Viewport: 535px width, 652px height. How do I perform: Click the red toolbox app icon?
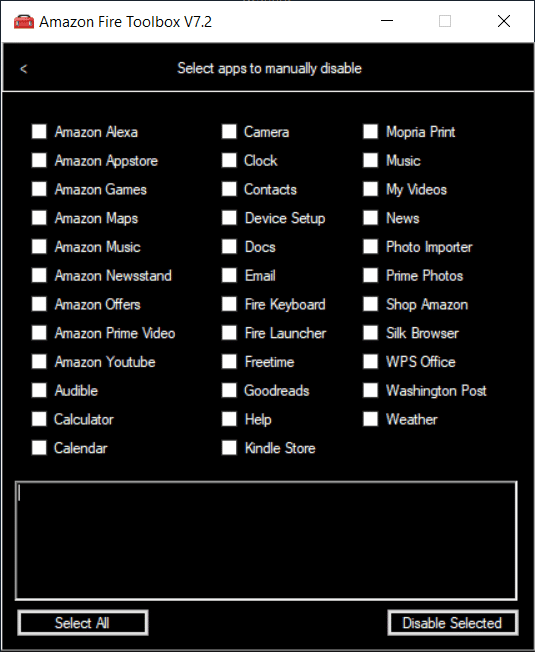pyautogui.click(x=24, y=21)
